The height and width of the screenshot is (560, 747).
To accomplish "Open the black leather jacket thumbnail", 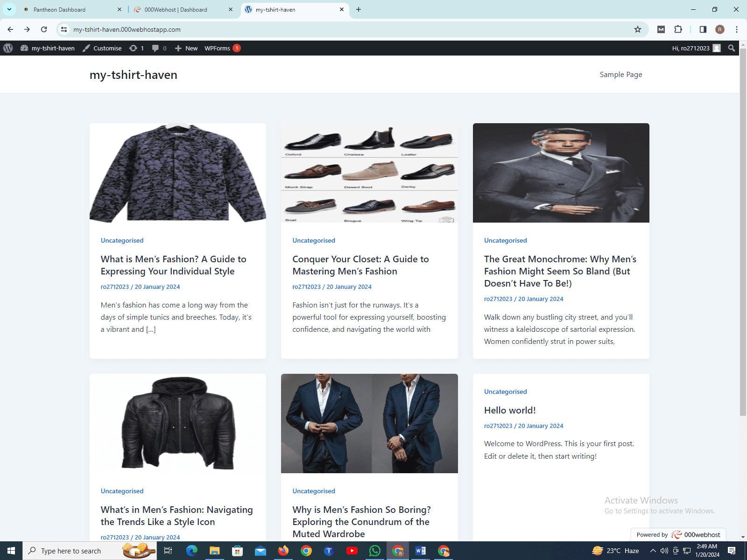I will point(178,423).
